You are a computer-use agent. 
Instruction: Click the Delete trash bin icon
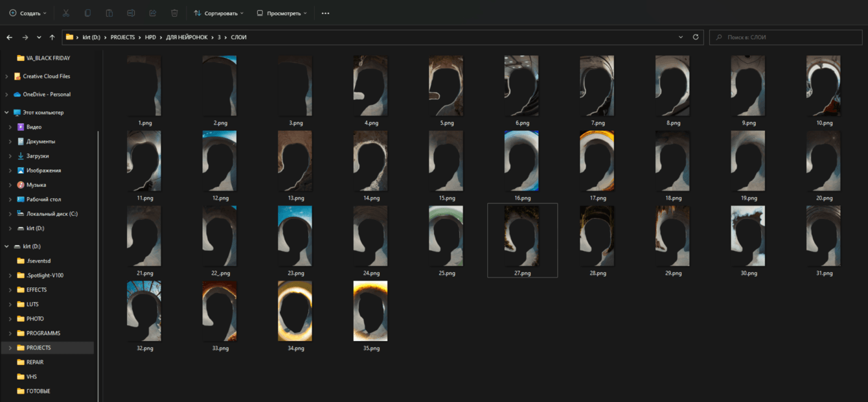coord(174,13)
